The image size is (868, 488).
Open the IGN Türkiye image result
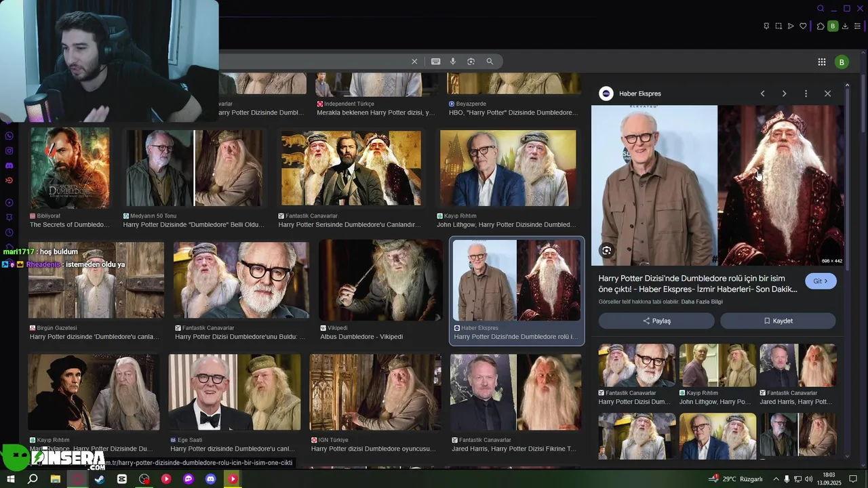click(x=376, y=392)
